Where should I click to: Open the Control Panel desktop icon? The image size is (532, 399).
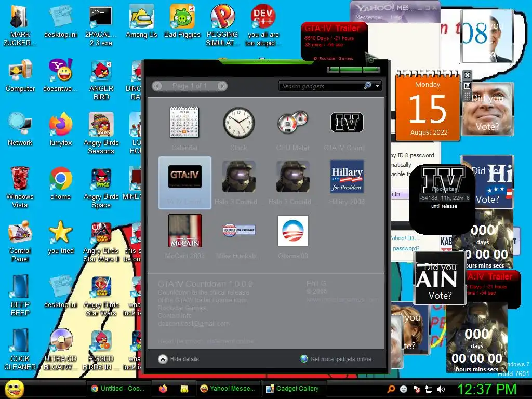click(20, 241)
